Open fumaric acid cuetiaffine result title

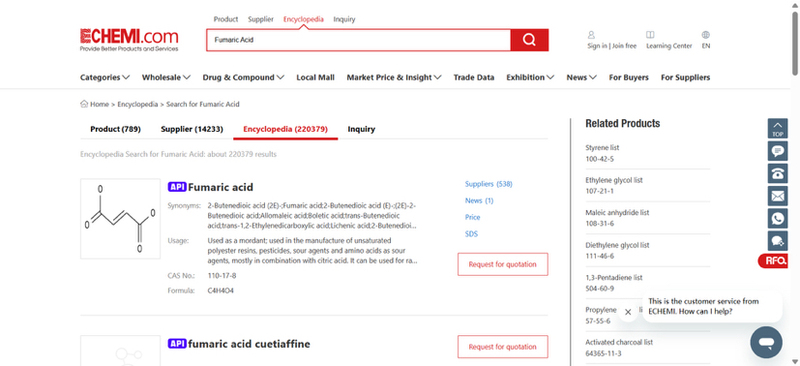249,344
